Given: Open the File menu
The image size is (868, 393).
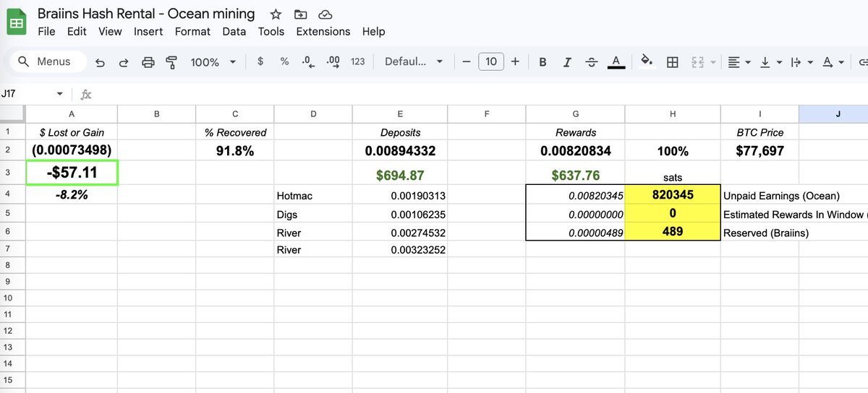Looking at the screenshot, I should coord(46,32).
